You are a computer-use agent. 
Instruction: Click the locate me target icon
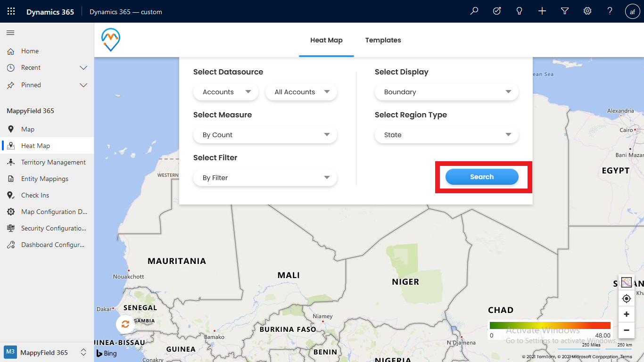627,298
